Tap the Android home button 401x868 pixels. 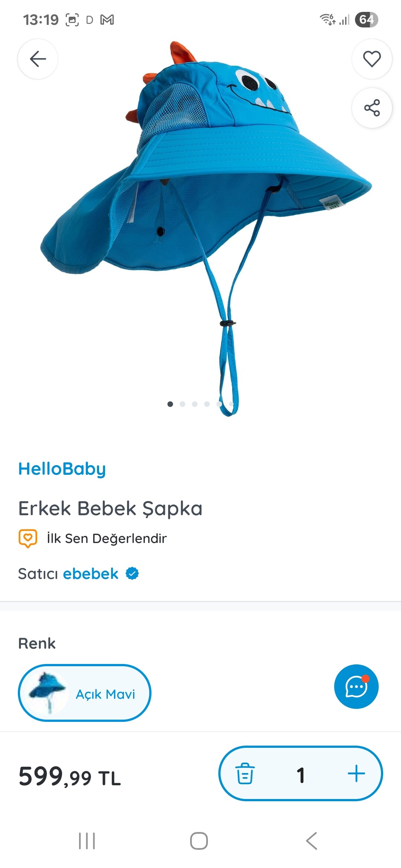[199, 841]
